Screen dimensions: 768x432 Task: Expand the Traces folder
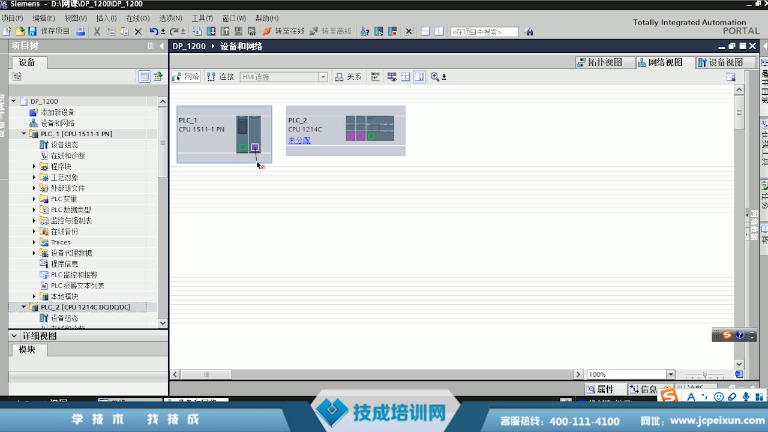click(34, 242)
